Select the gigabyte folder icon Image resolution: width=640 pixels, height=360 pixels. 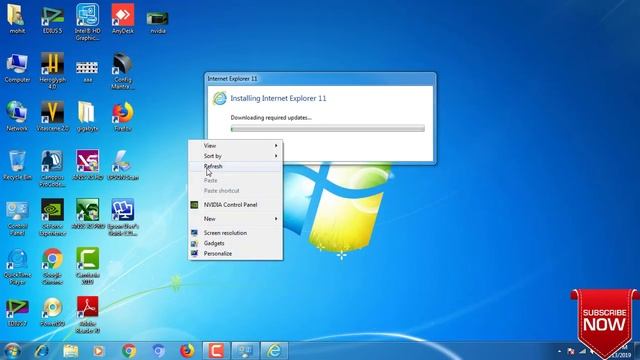pos(87,116)
